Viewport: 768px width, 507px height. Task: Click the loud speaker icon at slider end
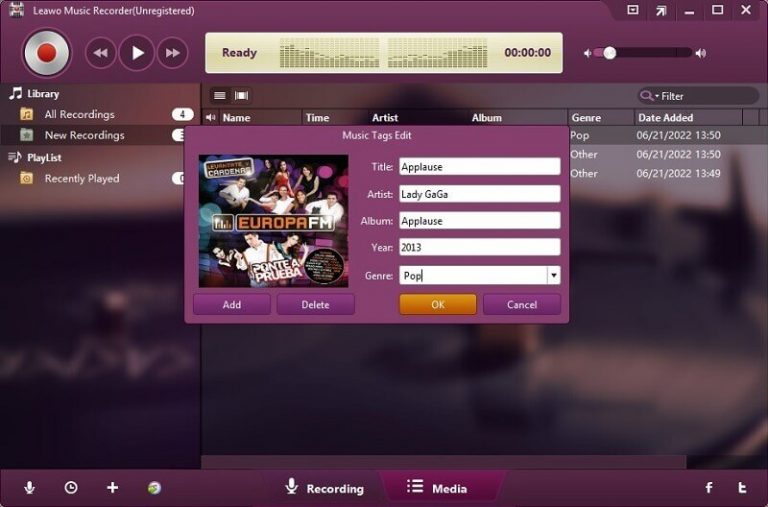(x=701, y=53)
